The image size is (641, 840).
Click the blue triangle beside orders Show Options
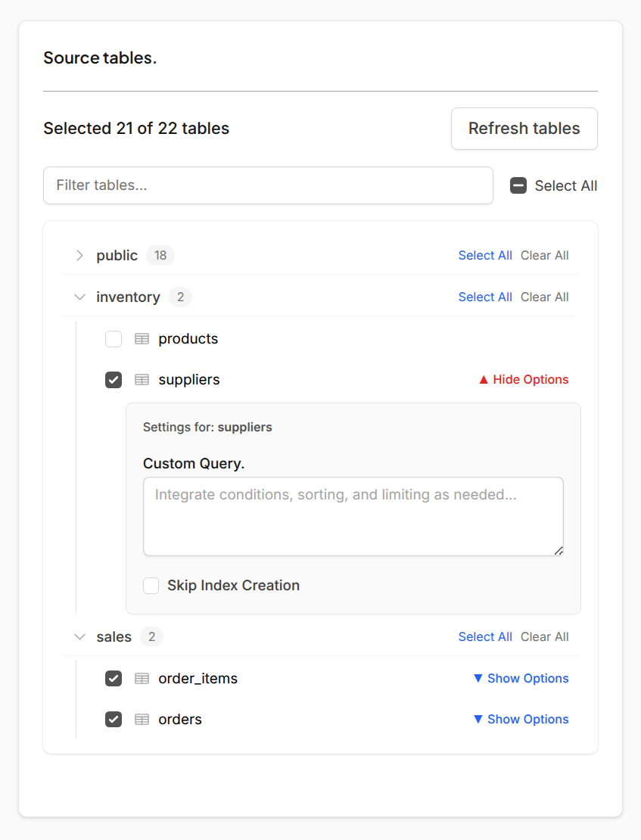point(478,719)
